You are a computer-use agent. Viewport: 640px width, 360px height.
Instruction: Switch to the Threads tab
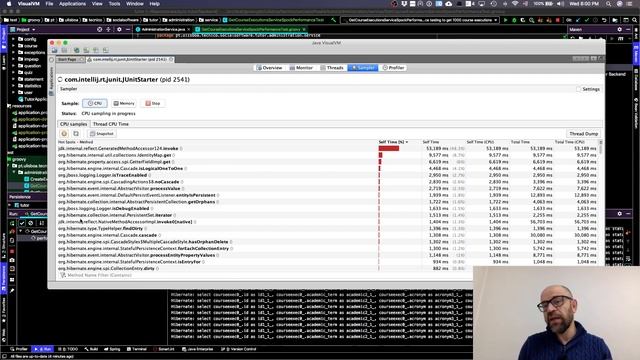point(332,68)
